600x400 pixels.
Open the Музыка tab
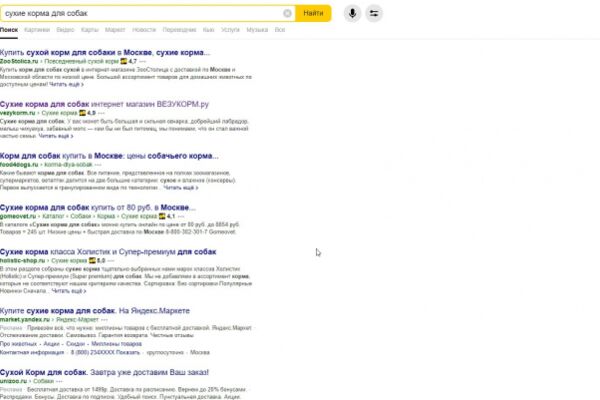click(257, 30)
